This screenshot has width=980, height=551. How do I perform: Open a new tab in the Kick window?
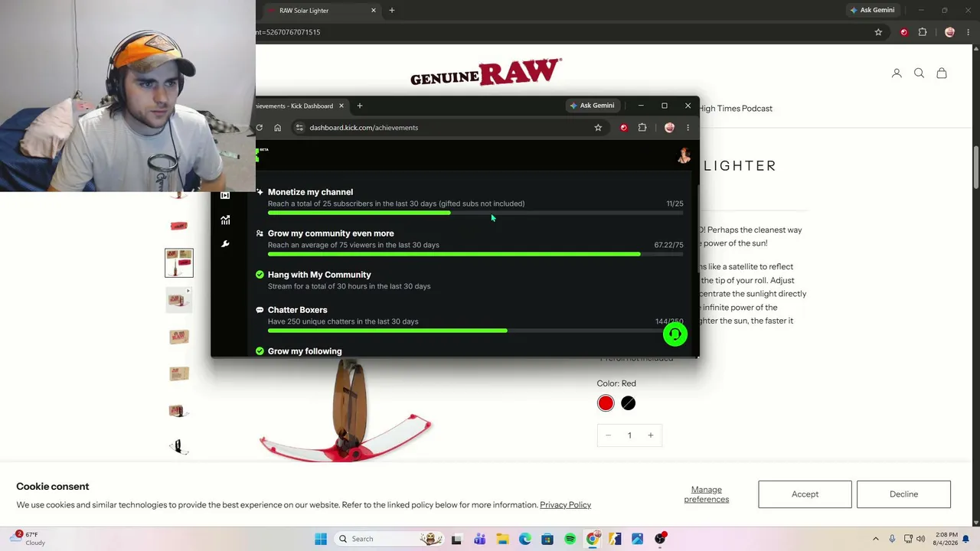coord(360,106)
